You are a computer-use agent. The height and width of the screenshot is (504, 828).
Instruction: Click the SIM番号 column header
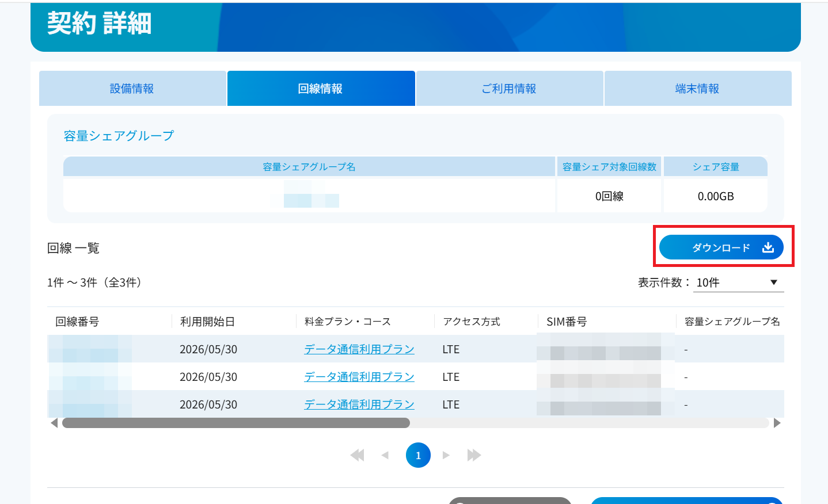pos(567,322)
